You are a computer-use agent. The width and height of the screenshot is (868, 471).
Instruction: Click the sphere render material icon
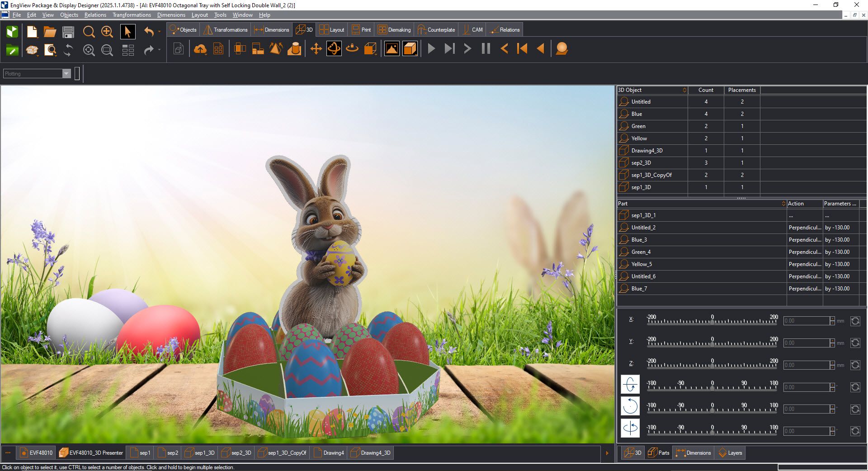point(562,49)
